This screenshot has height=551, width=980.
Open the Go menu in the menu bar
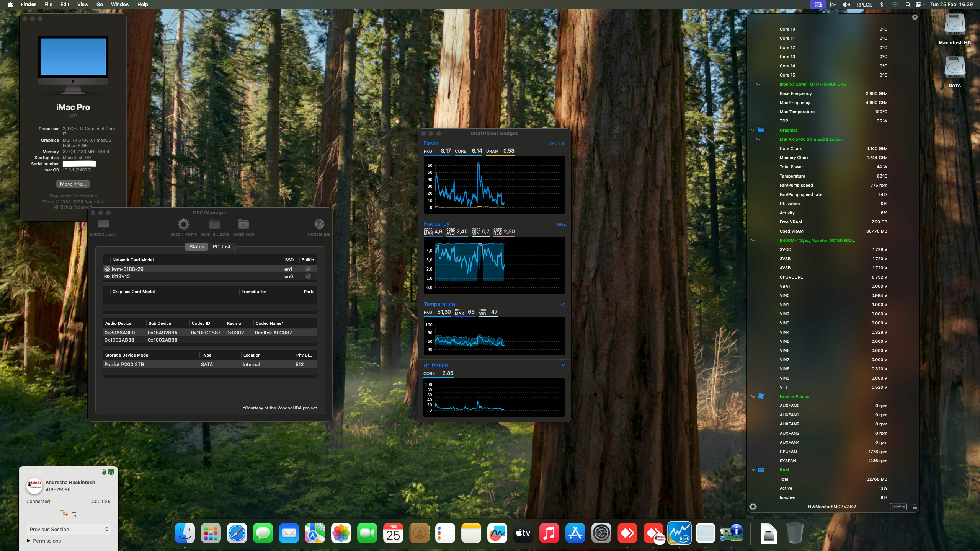pos(99,4)
